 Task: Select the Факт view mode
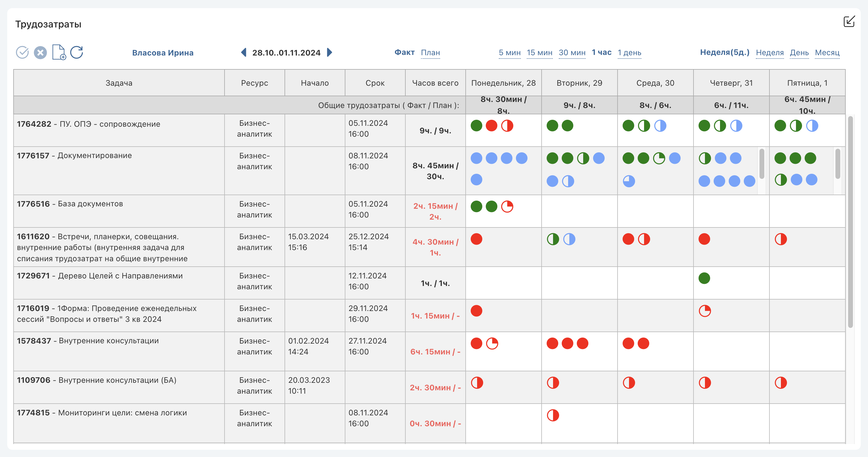click(x=404, y=52)
